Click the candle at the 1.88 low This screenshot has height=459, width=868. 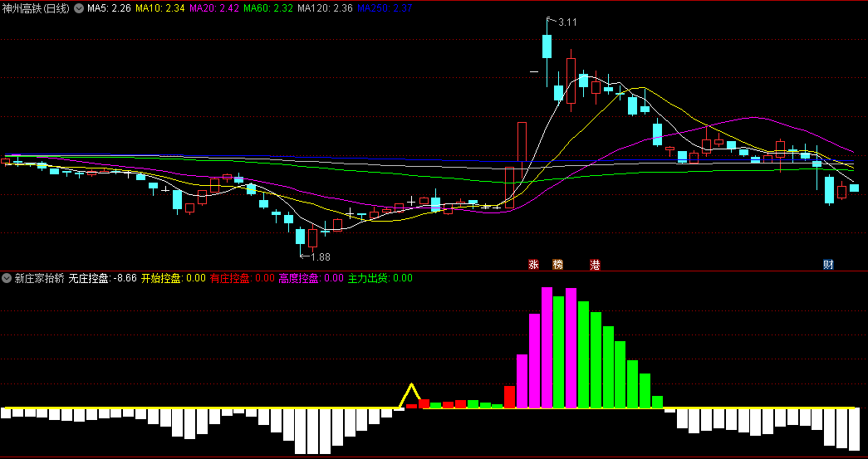(300, 237)
